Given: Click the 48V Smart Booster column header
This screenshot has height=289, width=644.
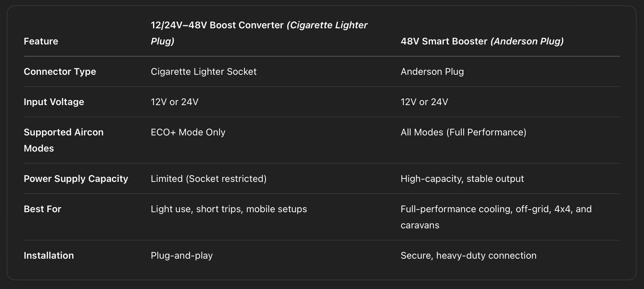Looking at the screenshot, I should coord(482,41).
